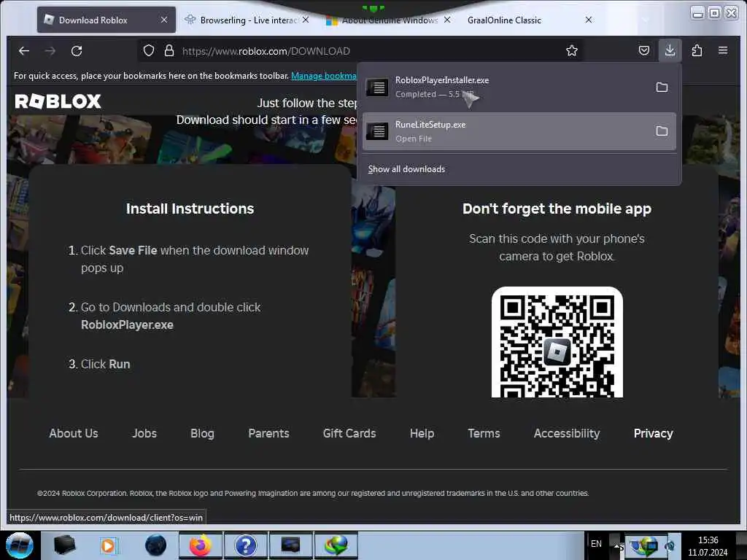Image resolution: width=747 pixels, height=560 pixels.
Task: Click the Firefox taskbar icon
Action: [201, 545]
